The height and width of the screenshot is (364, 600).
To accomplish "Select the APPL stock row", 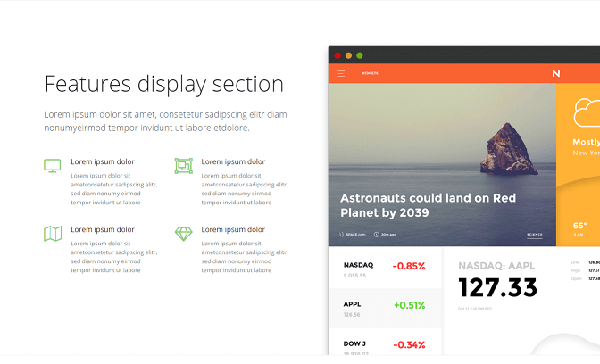I will coord(385,308).
